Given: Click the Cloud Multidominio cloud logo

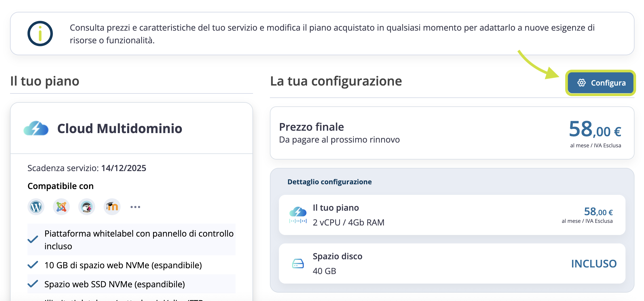Looking at the screenshot, I should pos(36,129).
